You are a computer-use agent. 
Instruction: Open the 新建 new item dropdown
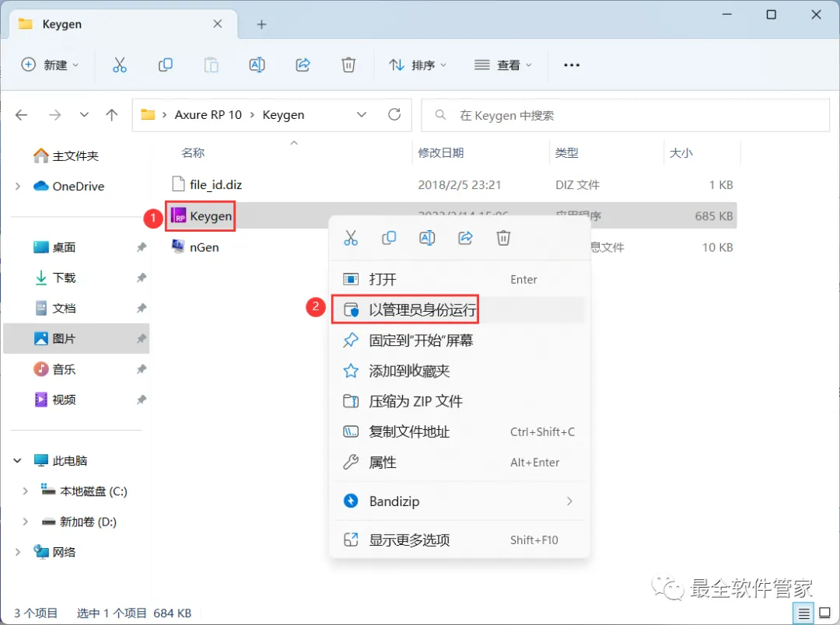tap(50, 65)
